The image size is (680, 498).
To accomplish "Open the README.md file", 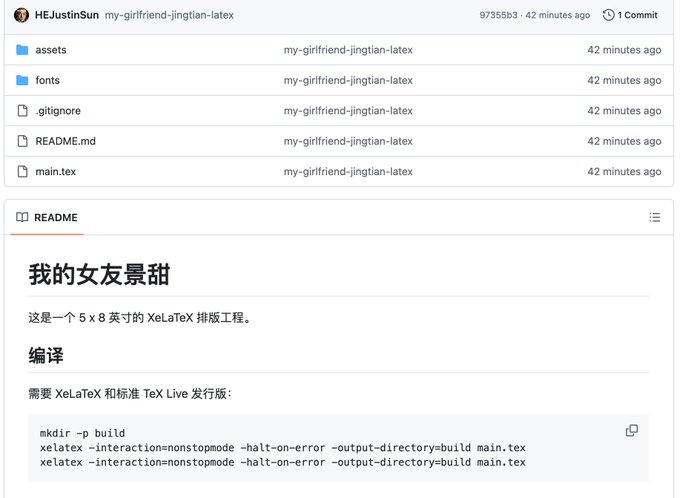I will point(65,141).
